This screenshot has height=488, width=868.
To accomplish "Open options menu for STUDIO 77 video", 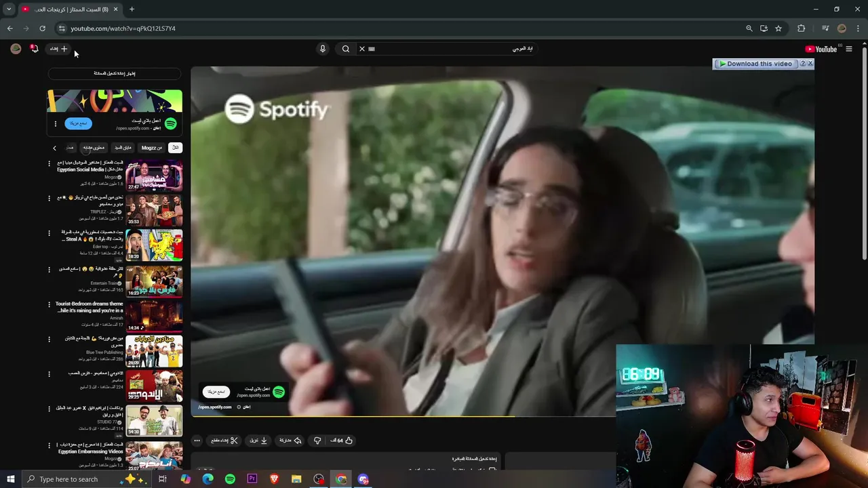I will (x=49, y=409).
